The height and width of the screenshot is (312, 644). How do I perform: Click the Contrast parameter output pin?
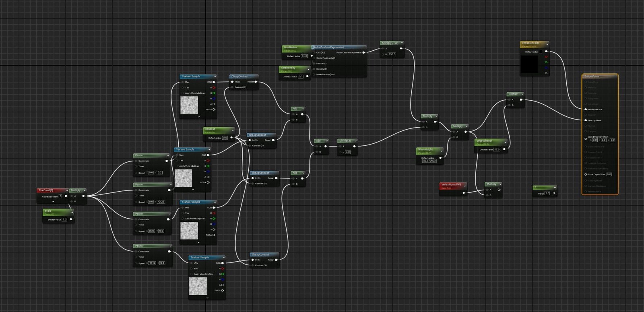(x=231, y=138)
